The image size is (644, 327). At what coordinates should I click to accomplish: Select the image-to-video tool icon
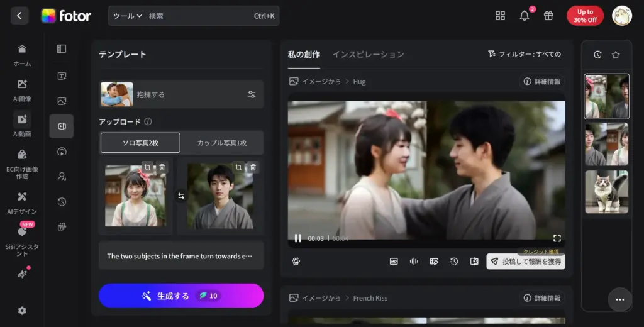coord(62,101)
